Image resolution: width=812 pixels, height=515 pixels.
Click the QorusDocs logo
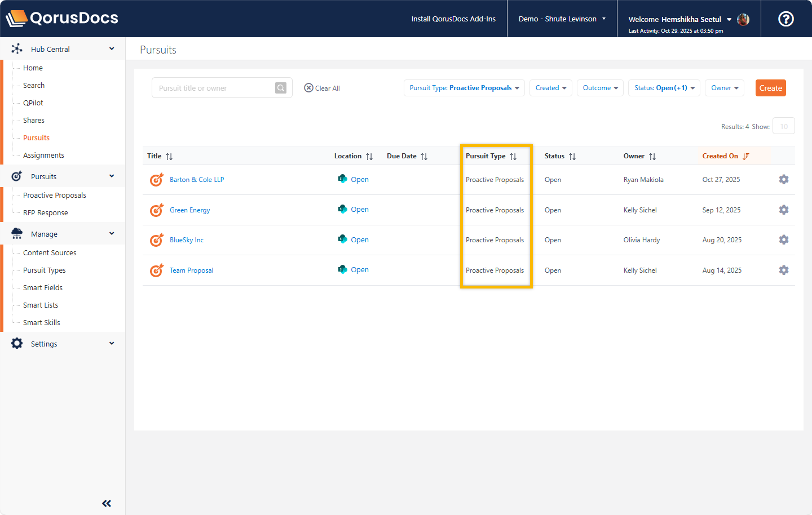click(62, 18)
